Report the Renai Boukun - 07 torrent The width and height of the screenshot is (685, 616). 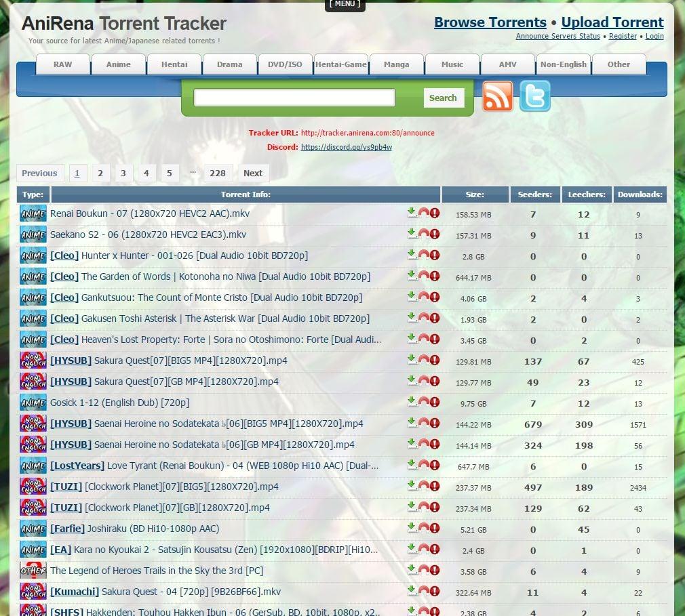435,213
